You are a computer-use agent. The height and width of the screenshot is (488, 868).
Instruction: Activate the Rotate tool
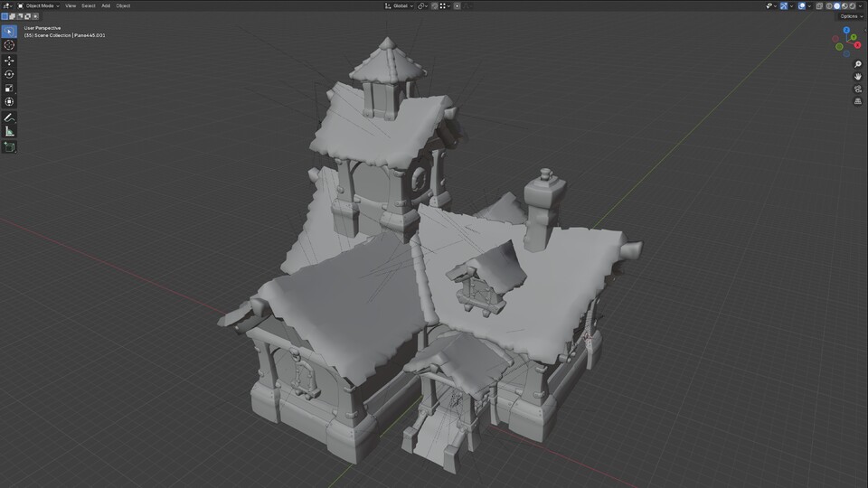coord(10,74)
